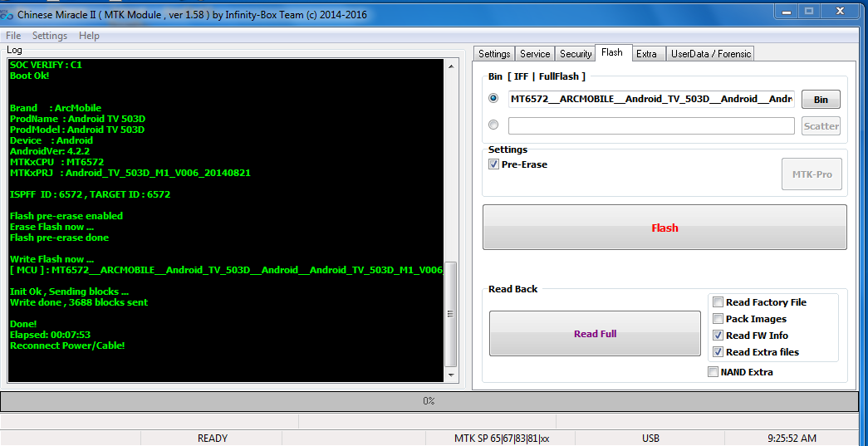Enable NAND Extra checkbox
This screenshot has height=446, width=868.
point(713,372)
